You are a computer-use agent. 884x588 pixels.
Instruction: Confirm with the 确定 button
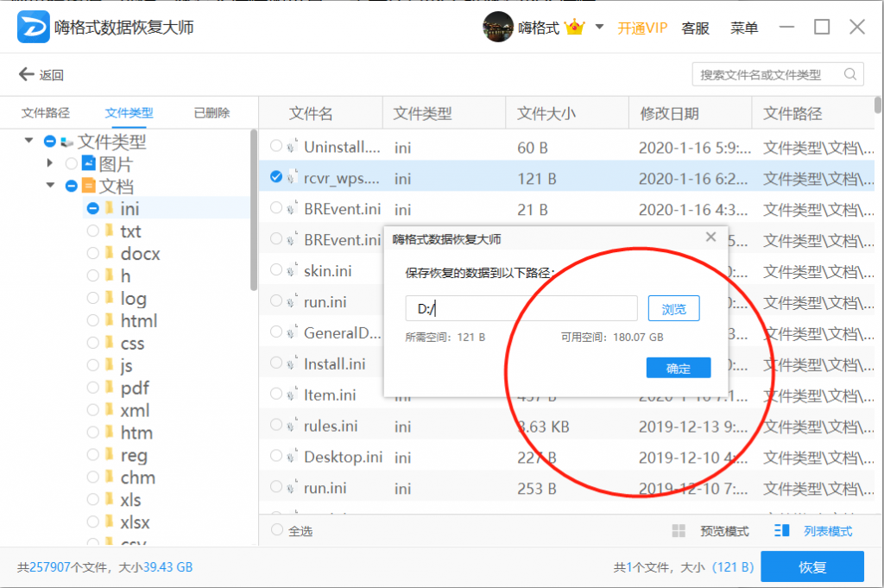click(679, 368)
